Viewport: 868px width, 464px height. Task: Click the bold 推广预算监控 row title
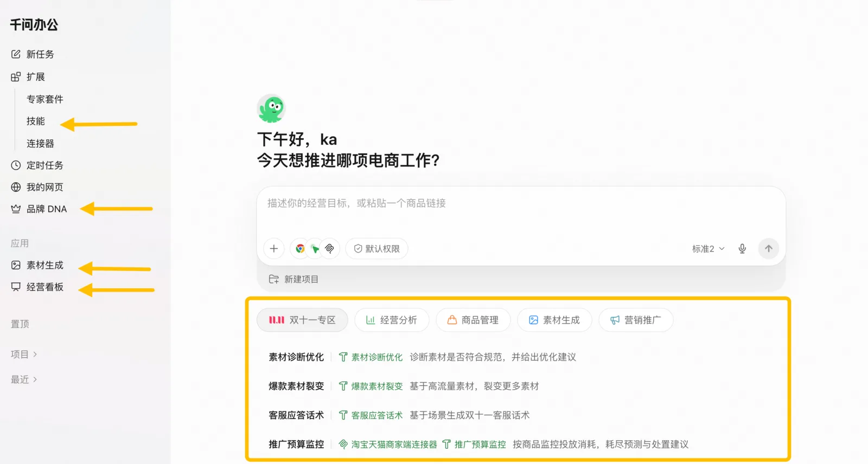pos(296,444)
